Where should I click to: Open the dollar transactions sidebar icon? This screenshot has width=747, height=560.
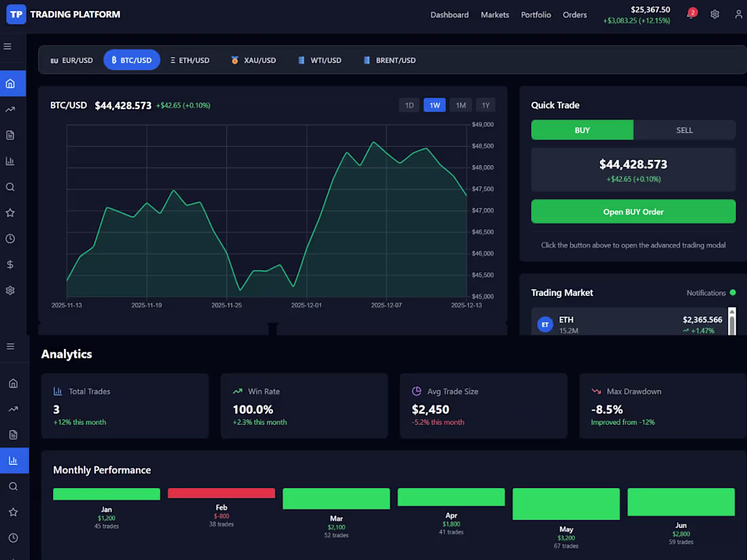14,264
